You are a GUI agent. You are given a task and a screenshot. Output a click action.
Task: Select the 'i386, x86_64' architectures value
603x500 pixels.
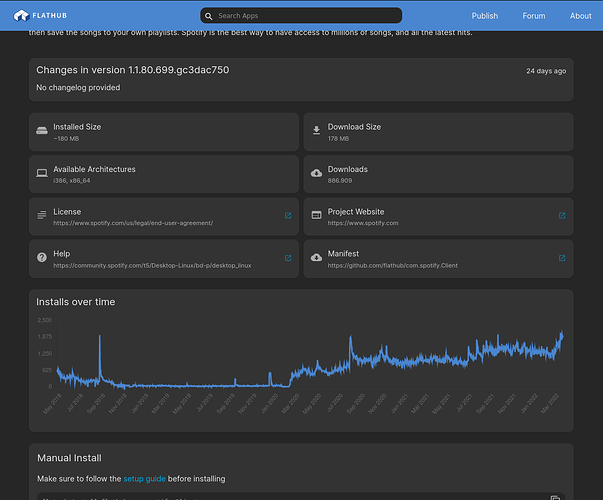[72, 181]
